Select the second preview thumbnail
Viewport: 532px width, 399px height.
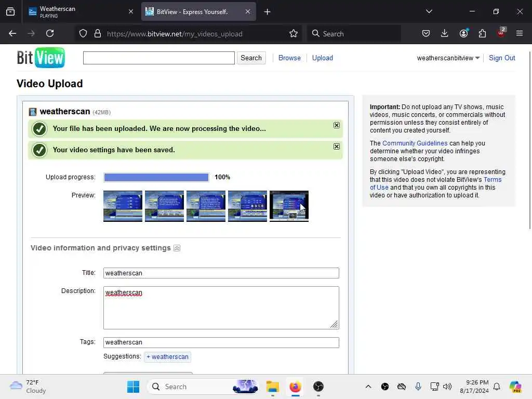164,206
